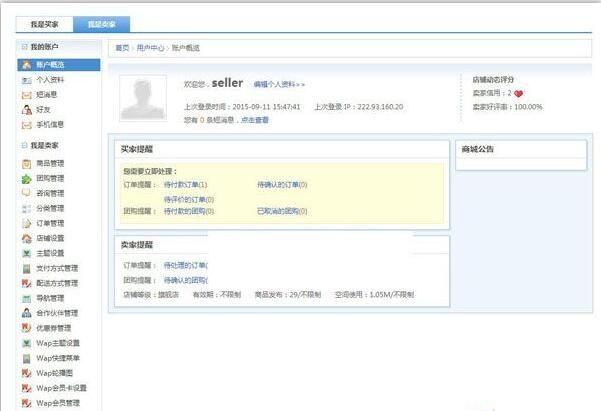Click 空间使用：1.05M/不限制 text

[374, 295]
